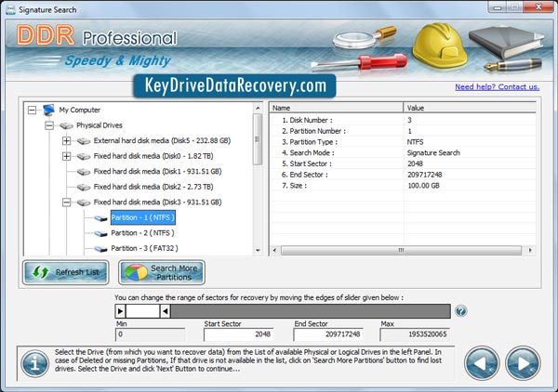Click the slider left edge handle
The height and width of the screenshot is (392, 558).
[120, 311]
